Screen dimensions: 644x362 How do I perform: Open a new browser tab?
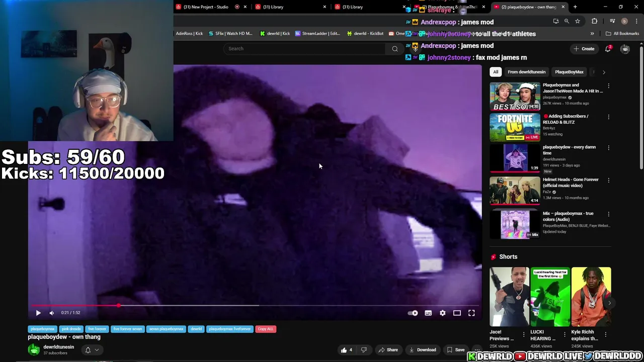(575, 7)
